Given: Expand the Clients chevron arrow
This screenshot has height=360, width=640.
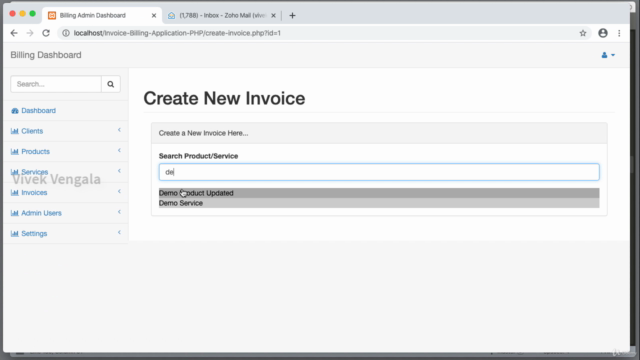Looking at the screenshot, I should pyautogui.click(x=119, y=130).
